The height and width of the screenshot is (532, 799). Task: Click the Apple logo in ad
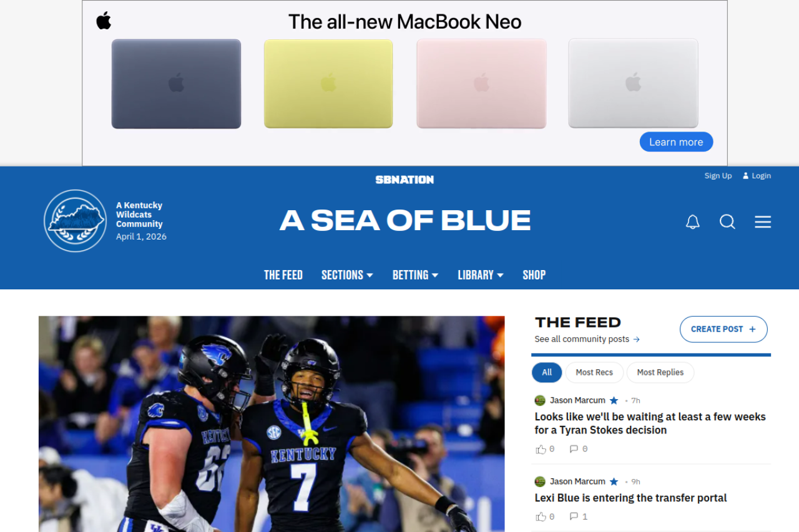104,21
